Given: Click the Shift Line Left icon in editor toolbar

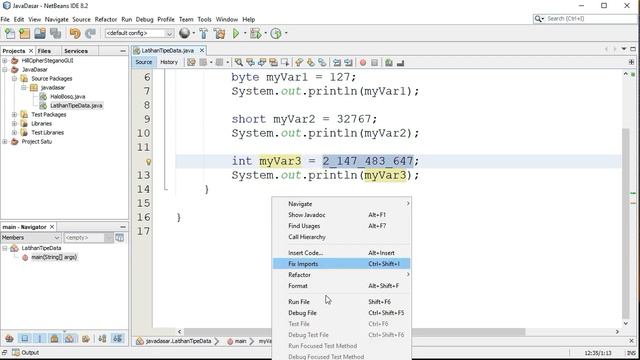Looking at the screenshot, I should (x=337, y=62).
